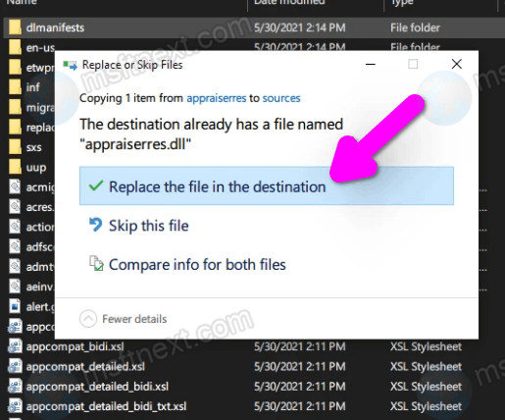Collapse dialog with Fewer details chevron
Viewport: 505px width, 420px height.
coord(88,319)
